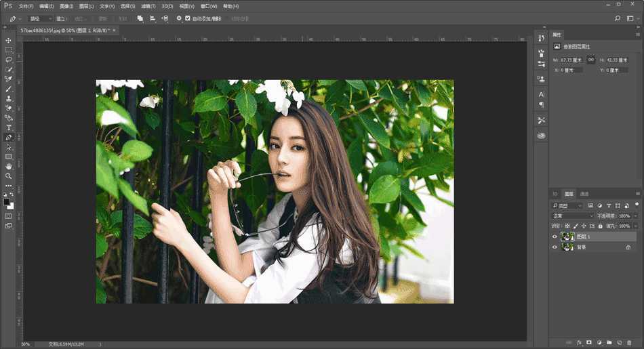Screen dimensions: 644x349
Task: Open the fx layer style menu
Action: pos(580,342)
